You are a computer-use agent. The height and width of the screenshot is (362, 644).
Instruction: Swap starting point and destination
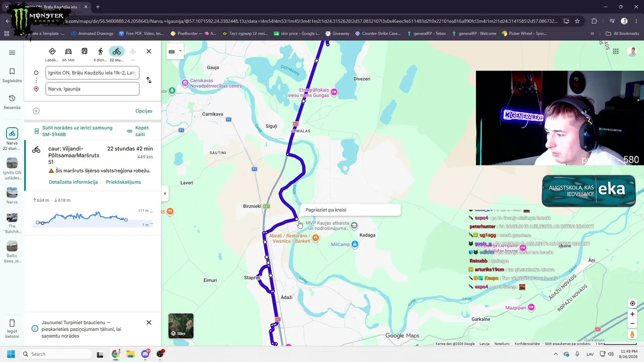point(148,80)
